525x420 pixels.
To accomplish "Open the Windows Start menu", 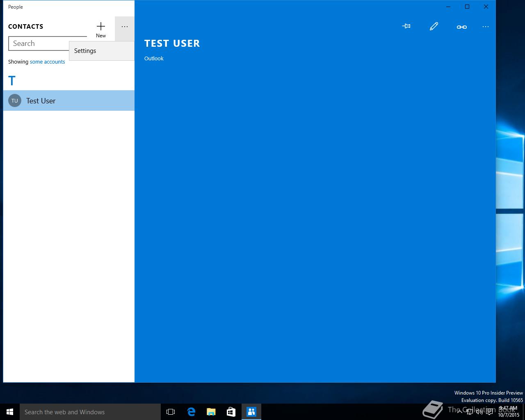I will point(10,412).
